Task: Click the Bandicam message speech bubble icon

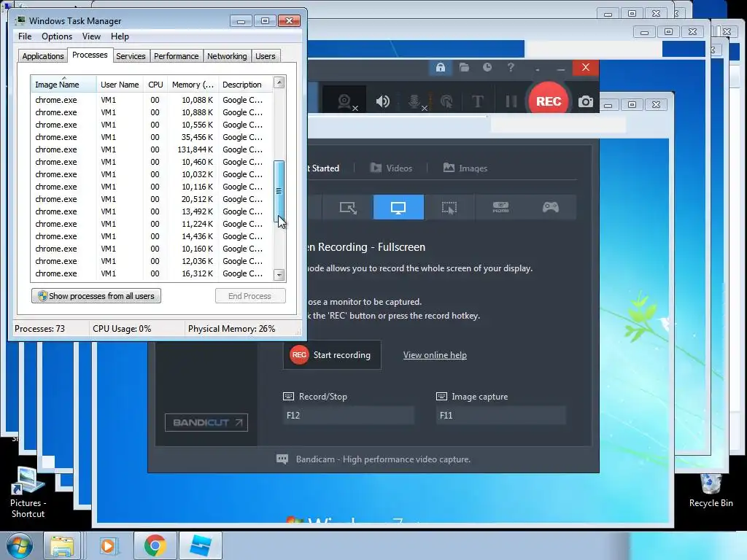Action: [x=282, y=459]
